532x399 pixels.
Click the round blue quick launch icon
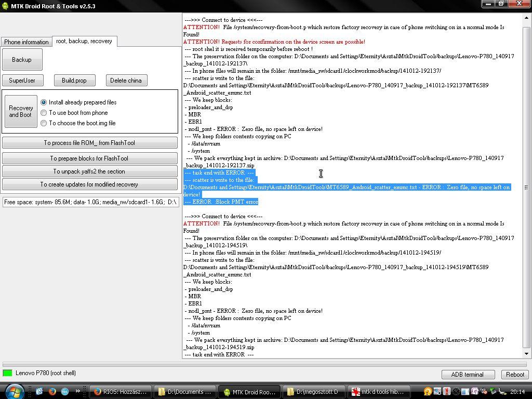tap(65, 392)
